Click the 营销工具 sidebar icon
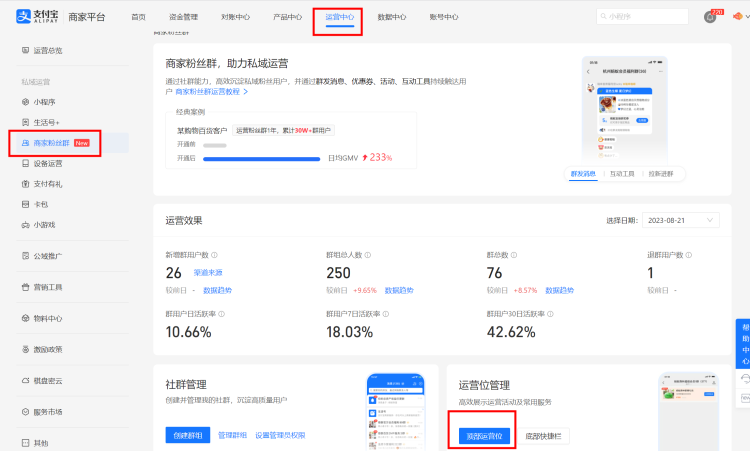Viewport: 750px width, 451px height. [25, 287]
